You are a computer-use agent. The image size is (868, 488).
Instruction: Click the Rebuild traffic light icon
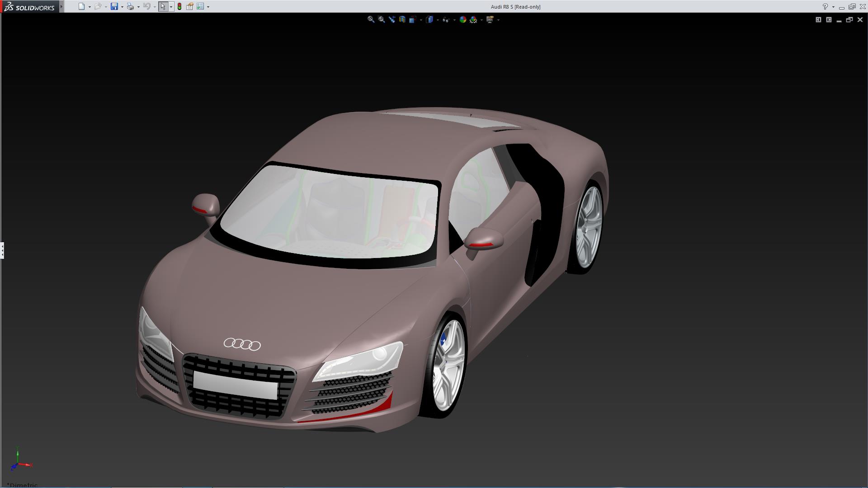pos(179,6)
